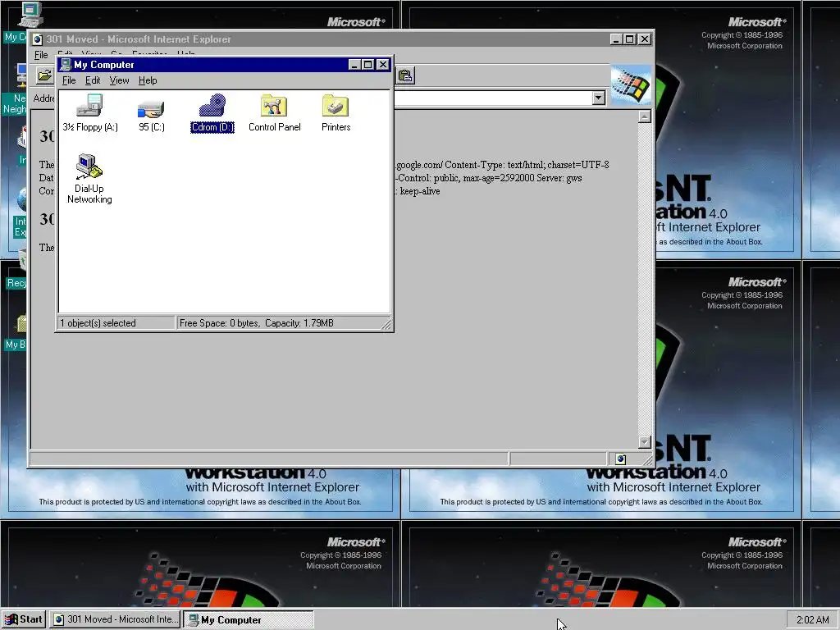Click 'Free Space: 0 bytes, Capacity: 1.79MB' status text

(257, 323)
